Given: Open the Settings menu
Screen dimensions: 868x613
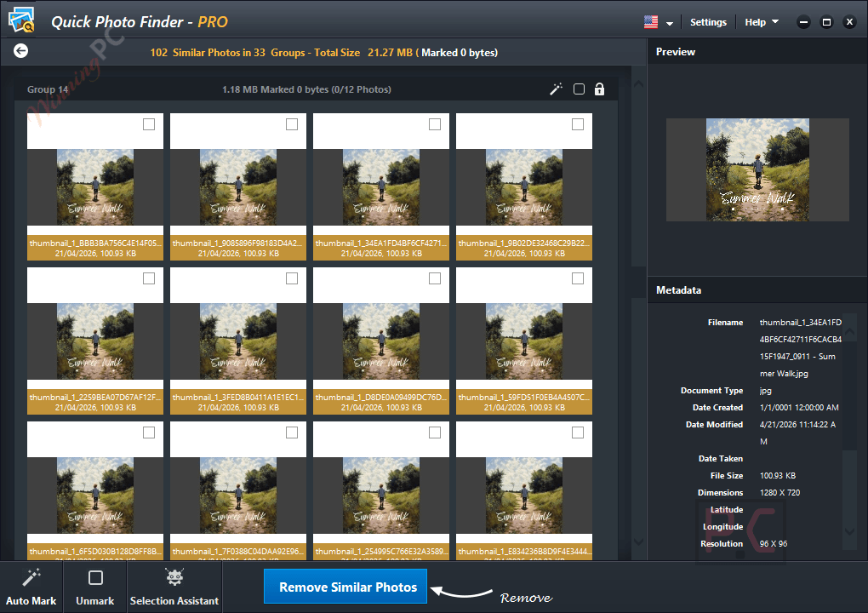Looking at the screenshot, I should coord(708,22).
